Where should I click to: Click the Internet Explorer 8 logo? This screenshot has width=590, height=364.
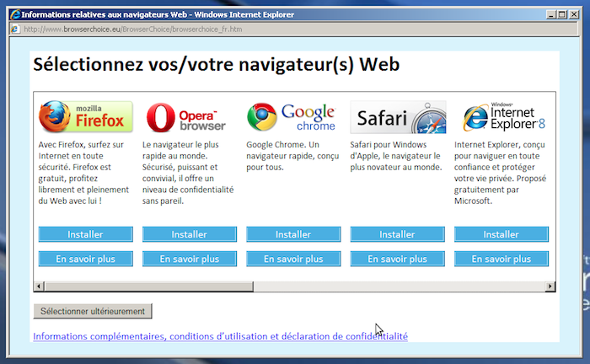click(x=503, y=117)
